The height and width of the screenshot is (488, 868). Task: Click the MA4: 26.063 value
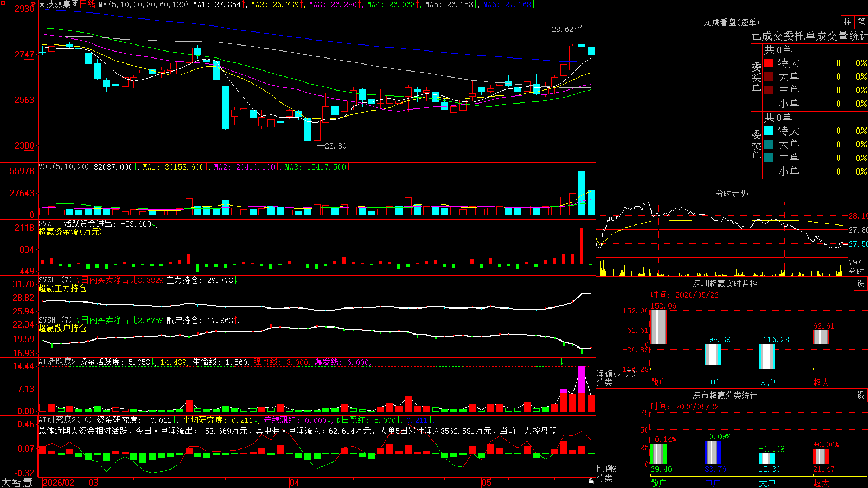tap(391, 4)
